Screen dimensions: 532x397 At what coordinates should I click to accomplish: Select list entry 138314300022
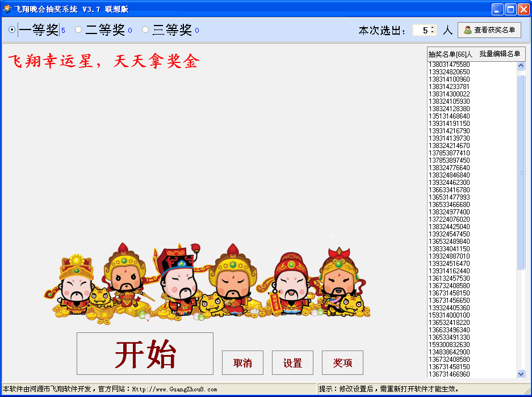coord(449,94)
